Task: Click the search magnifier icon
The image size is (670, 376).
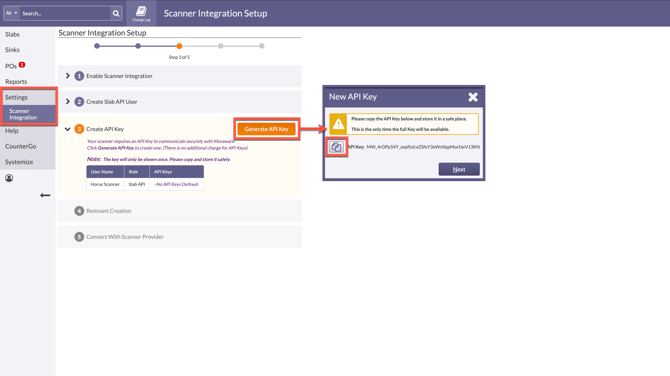Action: (x=116, y=13)
